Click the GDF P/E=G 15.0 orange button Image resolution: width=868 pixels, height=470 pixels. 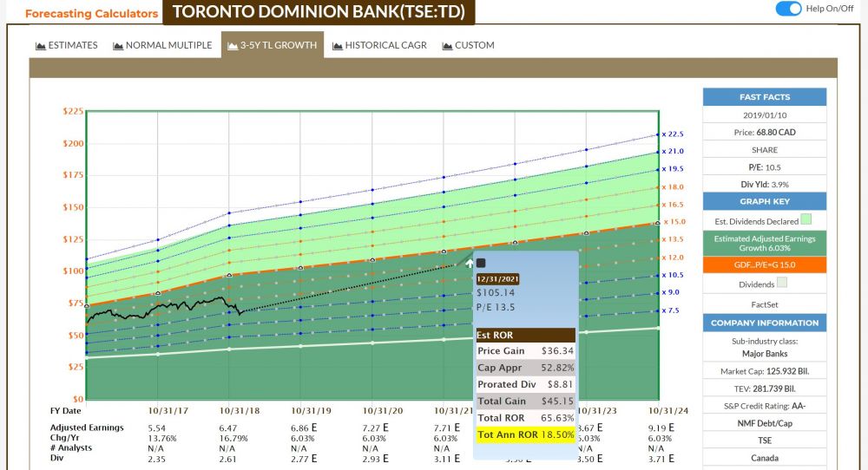click(x=764, y=264)
